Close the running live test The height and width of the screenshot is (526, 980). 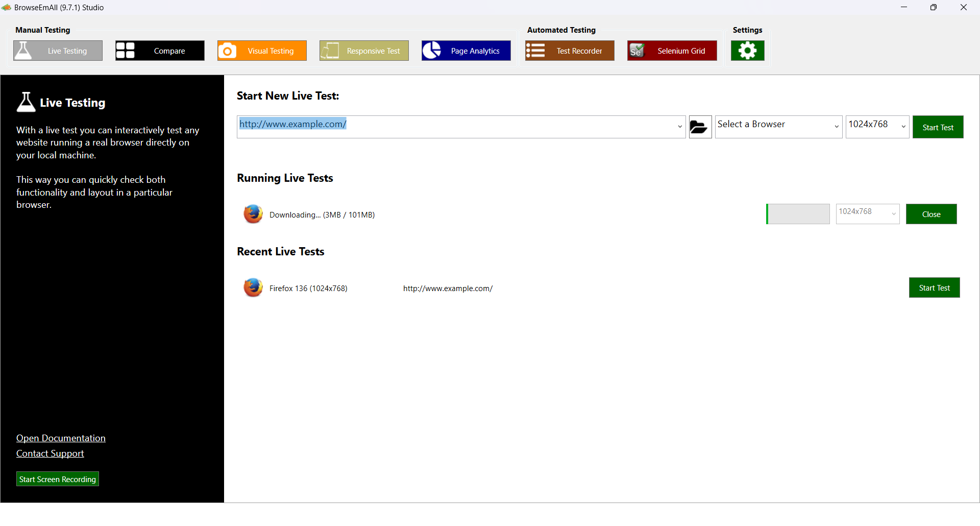(931, 214)
